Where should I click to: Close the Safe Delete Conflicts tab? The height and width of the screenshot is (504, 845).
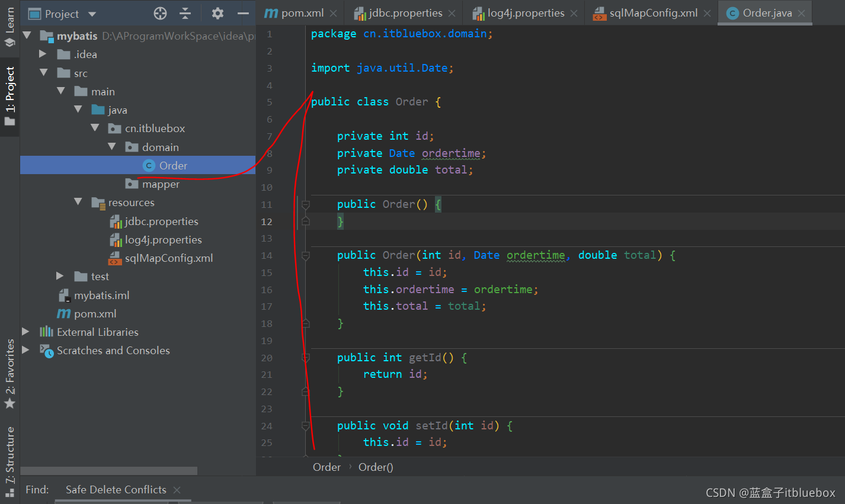click(177, 490)
